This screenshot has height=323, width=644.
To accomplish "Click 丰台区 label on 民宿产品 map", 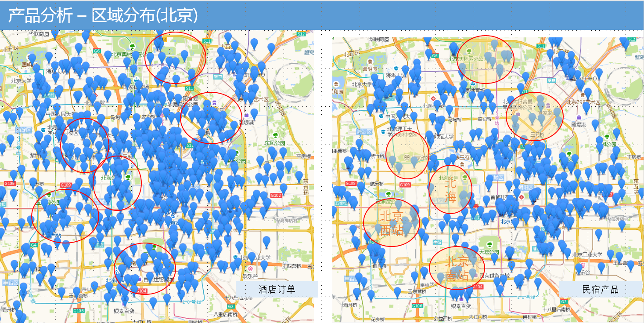I will click(x=351, y=279).
